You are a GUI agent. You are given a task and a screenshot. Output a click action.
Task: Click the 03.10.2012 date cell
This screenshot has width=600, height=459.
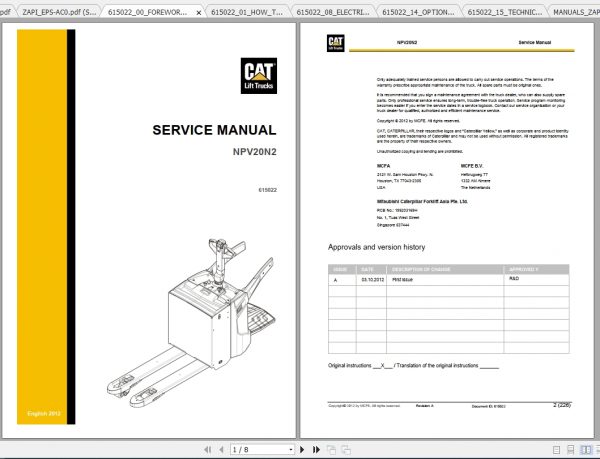[373, 280]
